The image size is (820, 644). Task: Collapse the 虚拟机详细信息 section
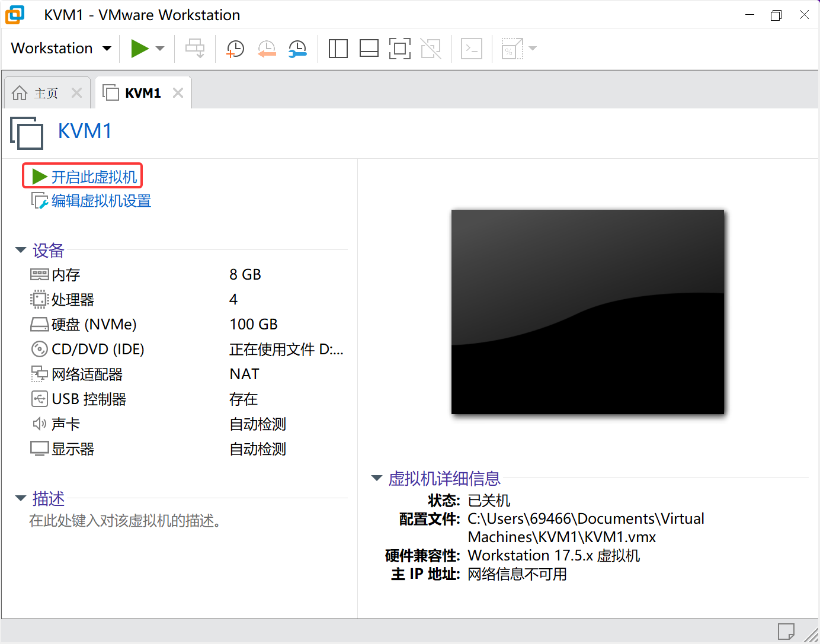point(376,478)
